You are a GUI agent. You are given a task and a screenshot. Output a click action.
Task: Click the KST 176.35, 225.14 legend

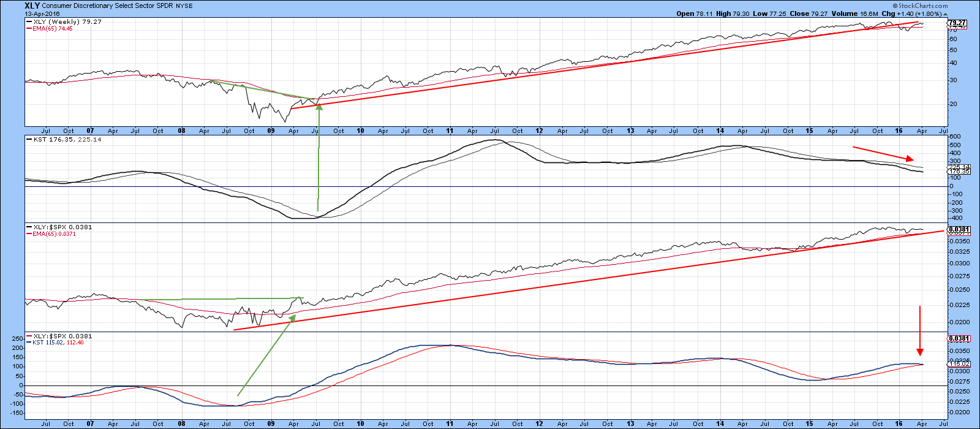64,140
